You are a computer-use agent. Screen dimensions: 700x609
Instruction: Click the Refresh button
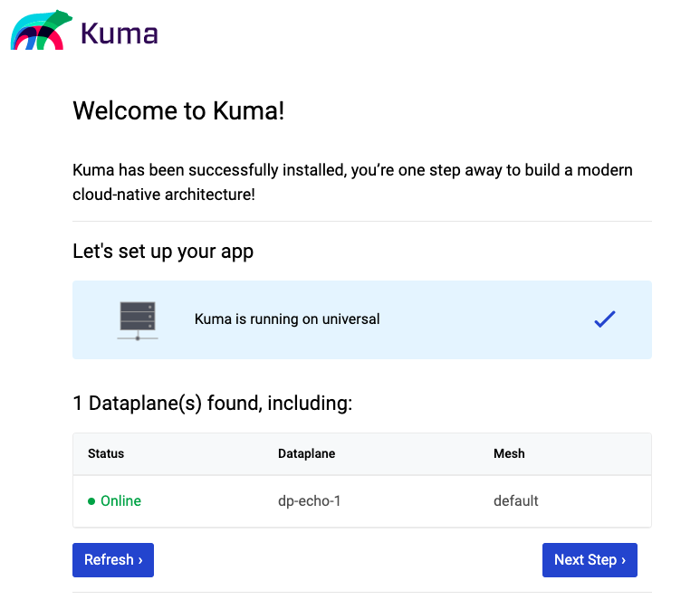pos(113,560)
